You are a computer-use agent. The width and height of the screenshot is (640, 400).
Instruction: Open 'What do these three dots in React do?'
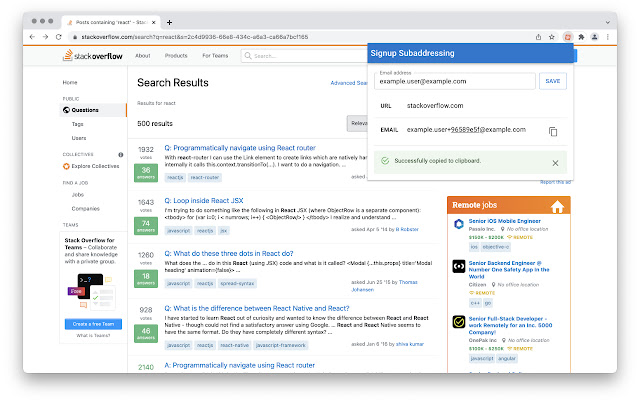(x=229, y=253)
